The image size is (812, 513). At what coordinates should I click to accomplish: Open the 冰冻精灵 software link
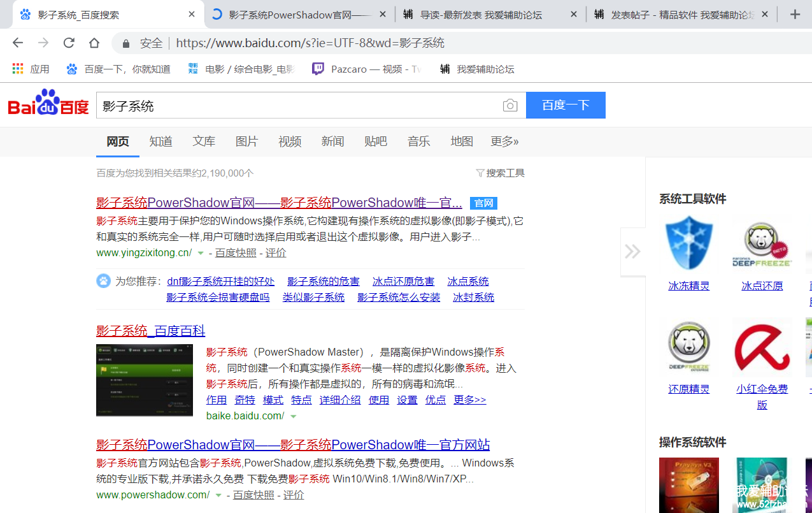click(x=689, y=286)
